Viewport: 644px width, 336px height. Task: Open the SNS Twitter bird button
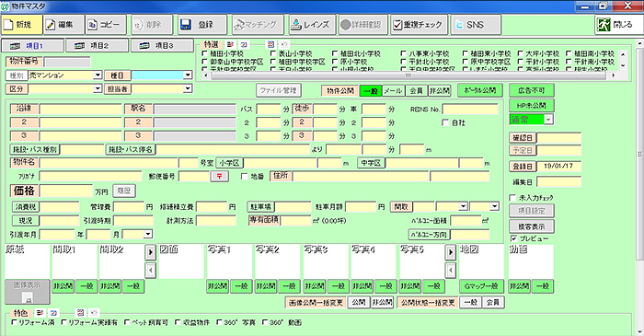[476, 25]
